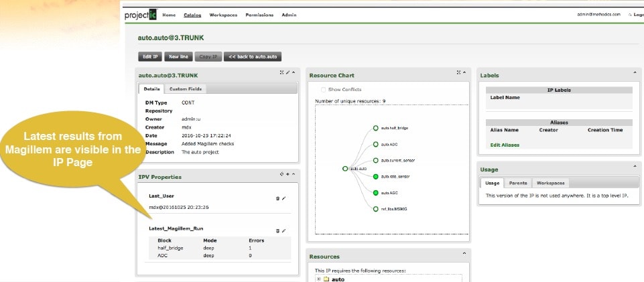Screen dimensions: 644x282
Task: Select the filled green auto.AGC node
Action: pyautogui.click(x=375, y=192)
